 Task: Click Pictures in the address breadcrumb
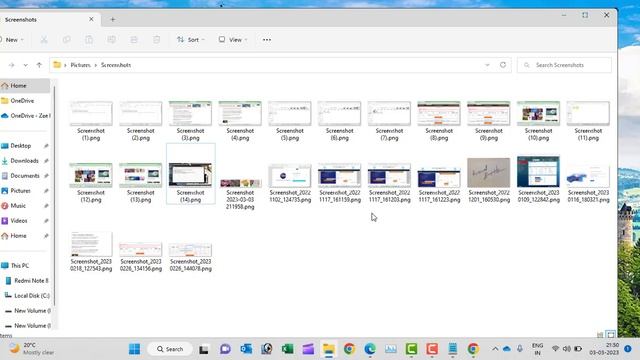pos(80,65)
